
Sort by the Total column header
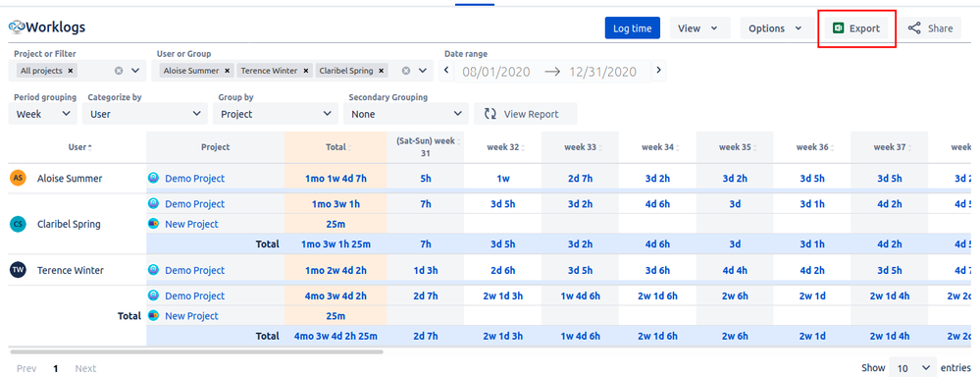coord(335,147)
